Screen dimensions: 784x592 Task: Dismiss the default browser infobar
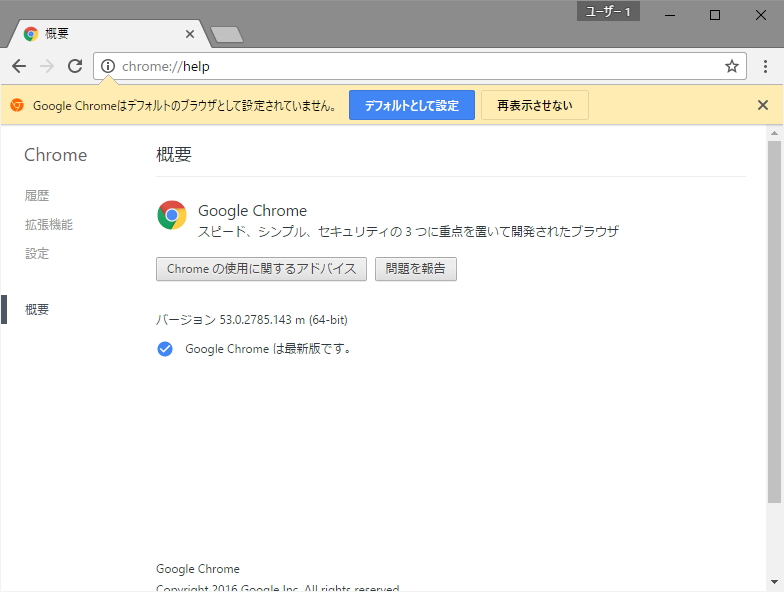pos(762,105)
